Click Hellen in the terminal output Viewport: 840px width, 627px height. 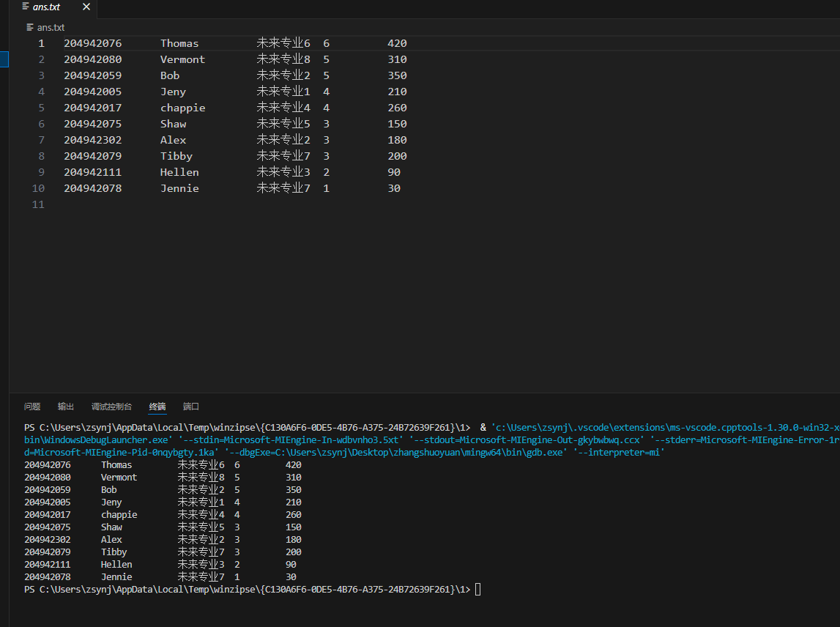tap(116, 565)
